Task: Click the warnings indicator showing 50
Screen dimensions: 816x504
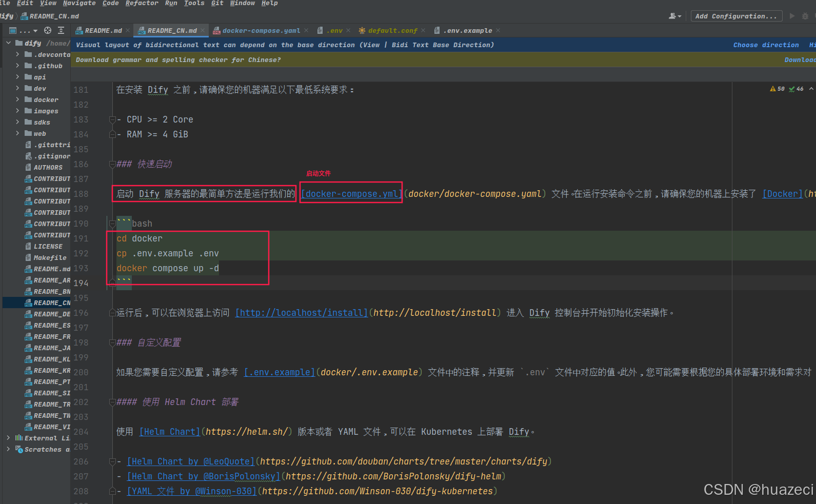Action: pyautogui.click(x=777, y=89)
